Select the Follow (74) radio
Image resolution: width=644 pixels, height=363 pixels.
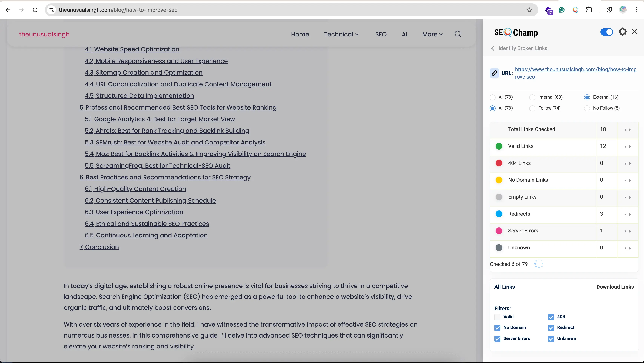[x=532, y=108]
